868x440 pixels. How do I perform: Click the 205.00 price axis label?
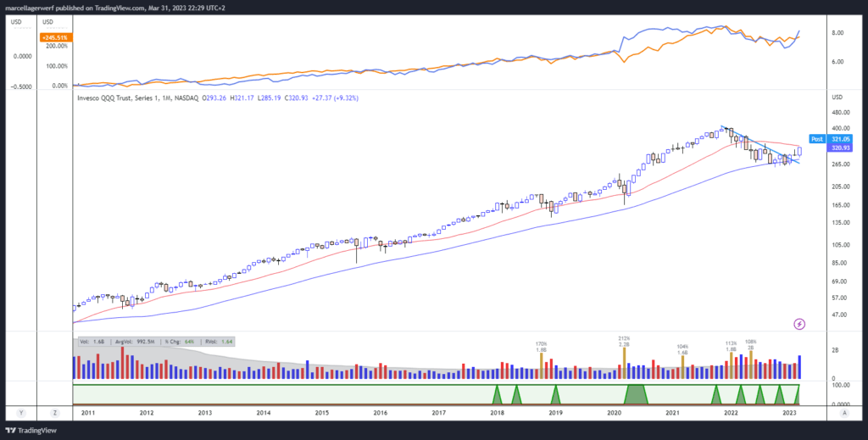coord(841,187)
